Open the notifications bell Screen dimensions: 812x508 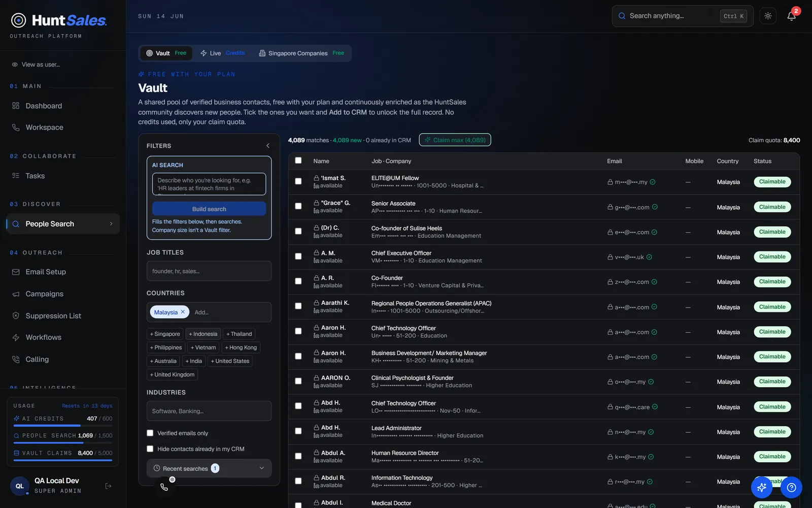click(791, 16)
